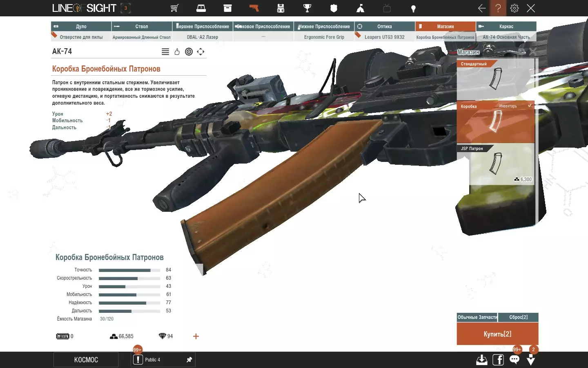
Task: Click the Line of Sight logo
Action: click(85, 8)
